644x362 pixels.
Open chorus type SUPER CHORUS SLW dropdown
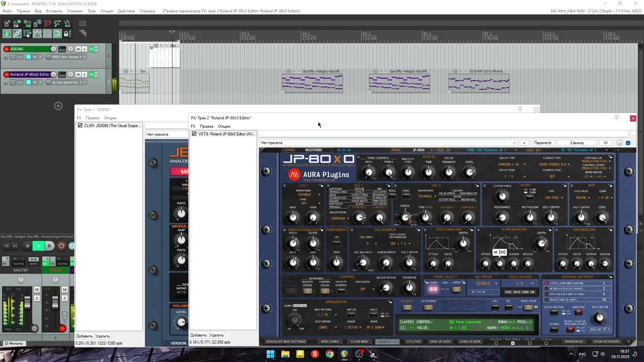pyautogui.click(x=554, y=164)
